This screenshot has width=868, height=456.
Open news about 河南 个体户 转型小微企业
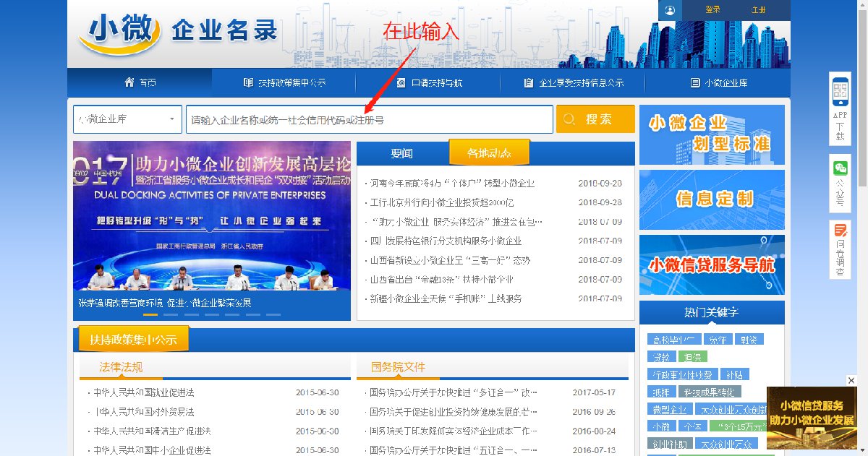[452, 184]
